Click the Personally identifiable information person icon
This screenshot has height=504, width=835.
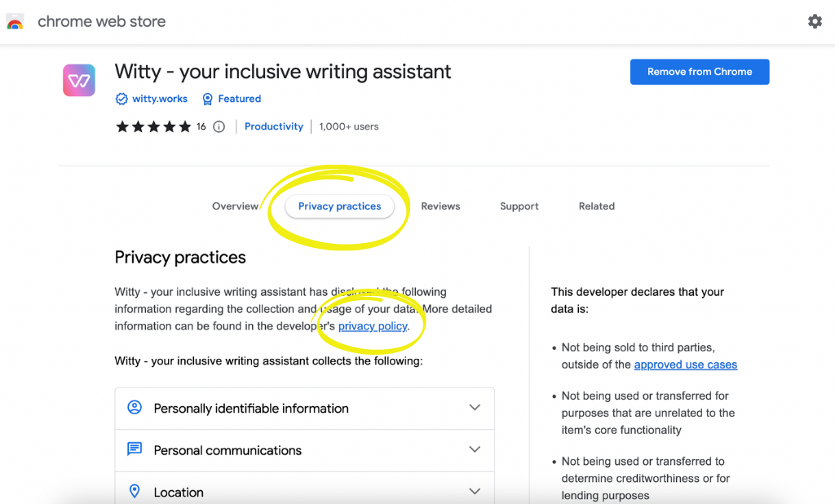(135, 408)
